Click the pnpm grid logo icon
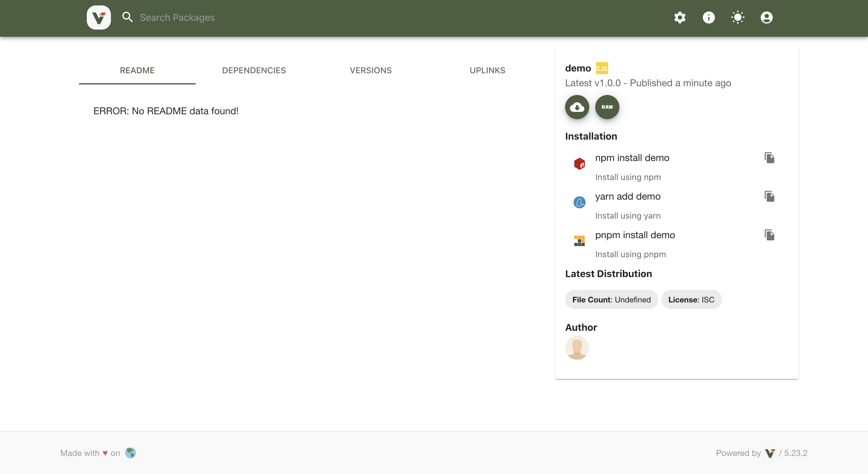The width and height of the screenshot is (868, 474). (579, 241)
